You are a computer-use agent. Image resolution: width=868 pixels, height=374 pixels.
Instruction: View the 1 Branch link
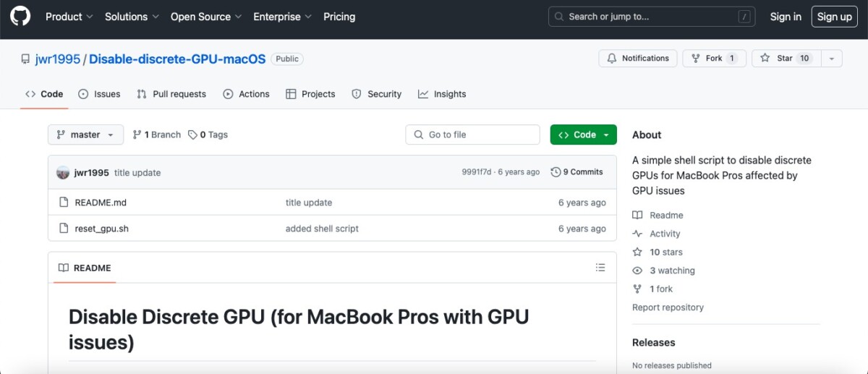click(157, 135)
